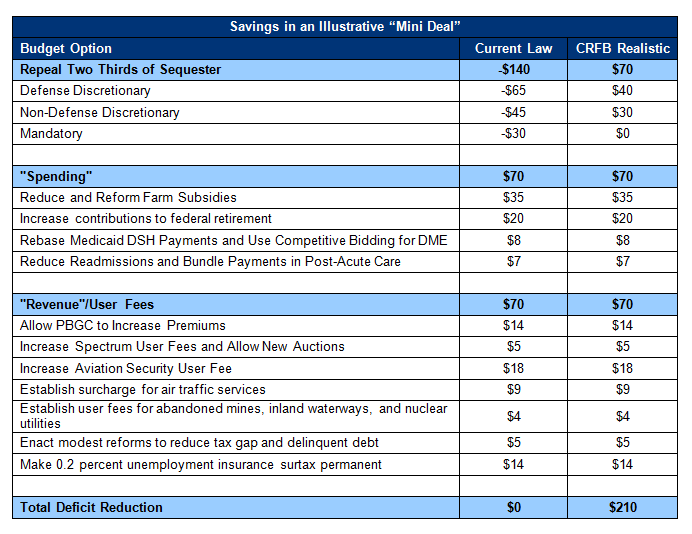Select 'Reduce and Reform Farm Subsidies' cell
Screen dimensions: 692x534
[128, 198]
